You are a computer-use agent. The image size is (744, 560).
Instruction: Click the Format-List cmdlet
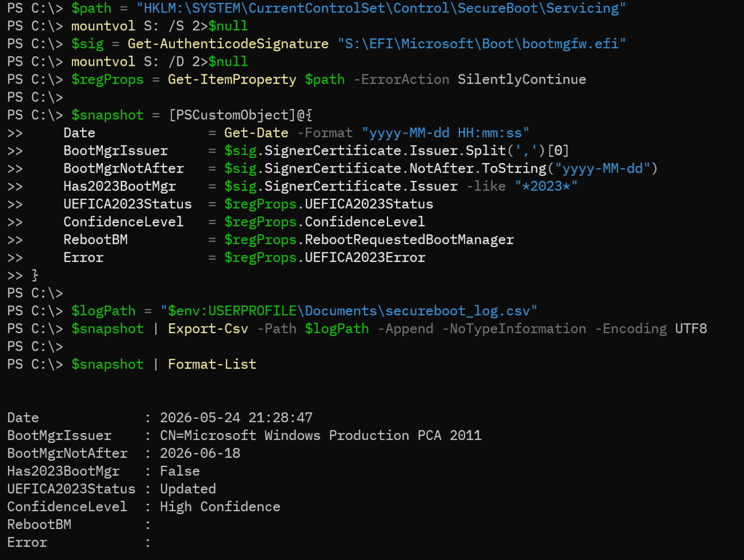212,364
